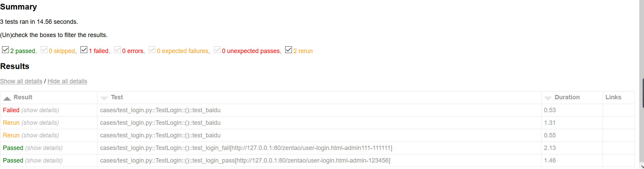The width and height of the screenshot is (644, 169).
Task: Click the Test column sort arrow
Action: point(104,98)
